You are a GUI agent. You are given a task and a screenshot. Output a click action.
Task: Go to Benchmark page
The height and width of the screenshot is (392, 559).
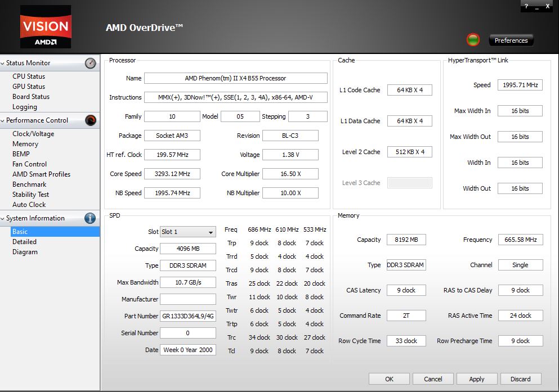(x=29, y=184)
